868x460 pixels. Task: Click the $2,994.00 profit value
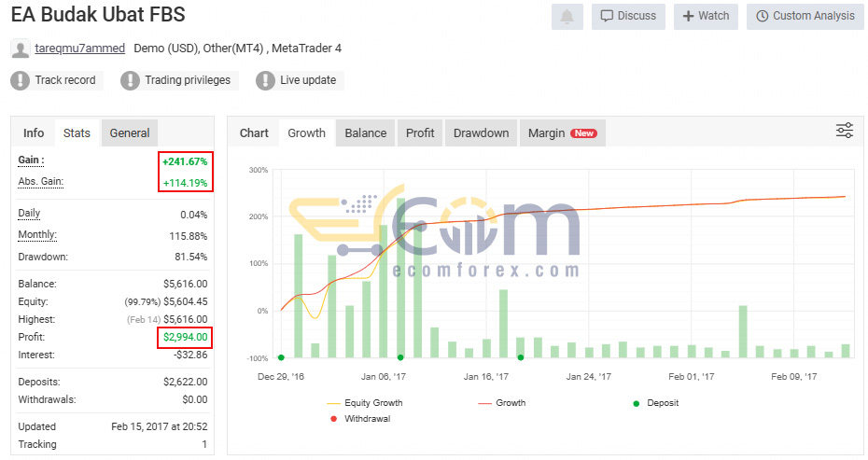186,337
